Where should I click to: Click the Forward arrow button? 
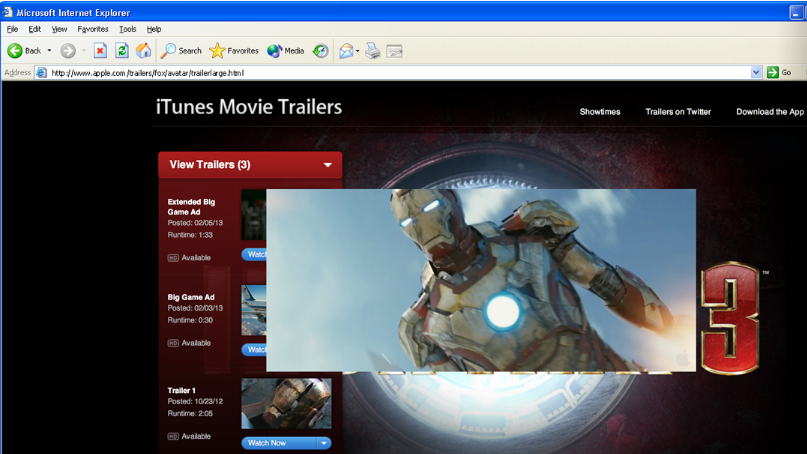click(x=68, y=50)
